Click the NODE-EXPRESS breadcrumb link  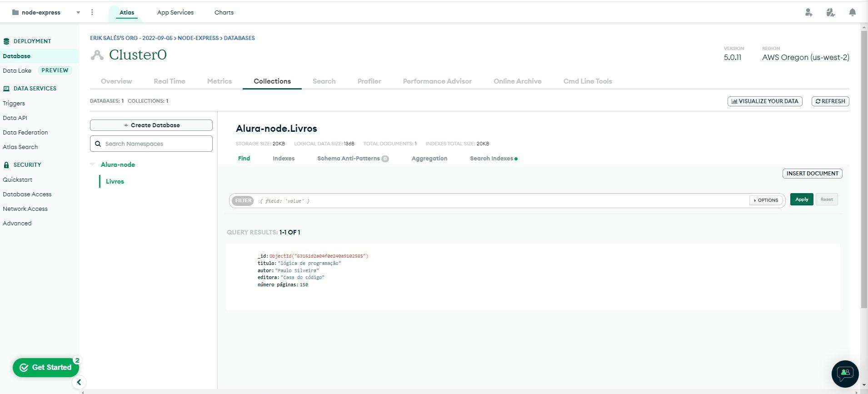click(198, 38)
